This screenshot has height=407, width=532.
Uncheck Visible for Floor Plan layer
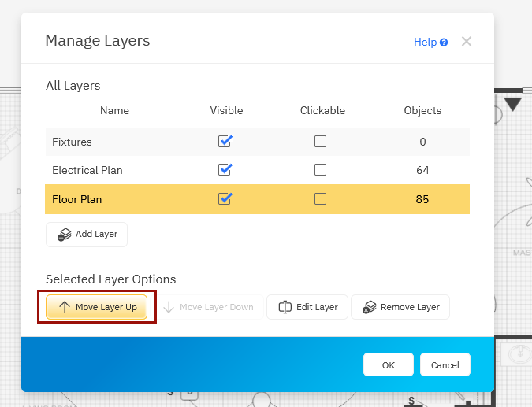pos(225,199)
